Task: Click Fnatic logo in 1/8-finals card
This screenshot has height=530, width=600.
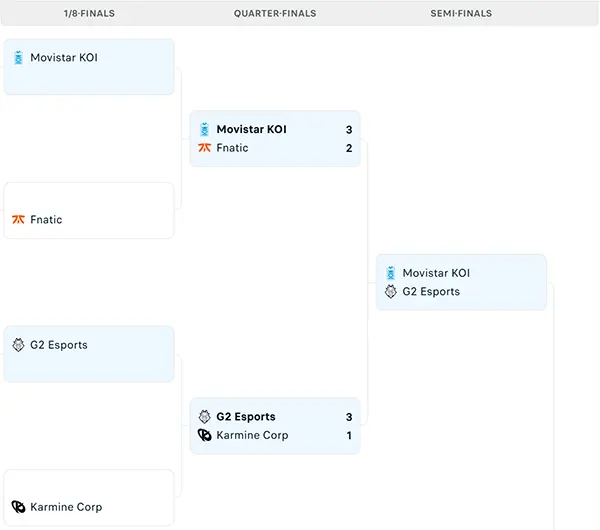Action: tap(18, 220)
